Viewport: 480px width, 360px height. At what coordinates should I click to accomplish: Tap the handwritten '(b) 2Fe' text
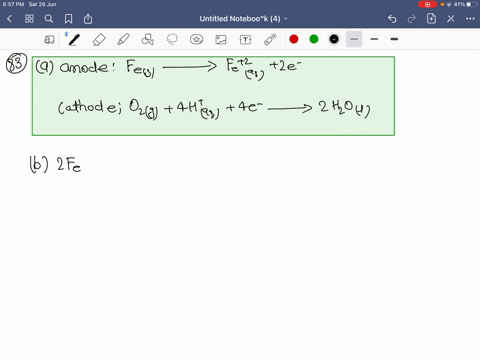pos(55,164)
